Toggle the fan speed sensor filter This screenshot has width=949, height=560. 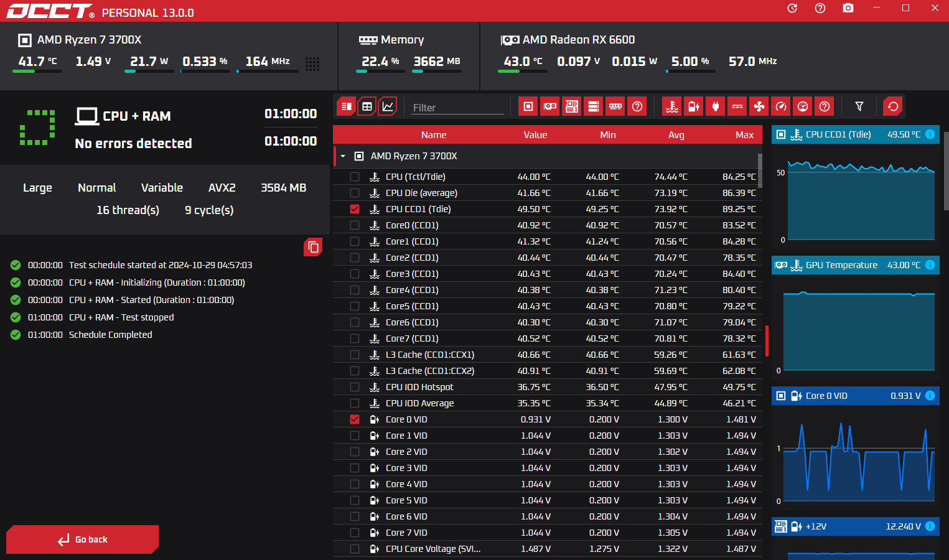tap(759, 106)
